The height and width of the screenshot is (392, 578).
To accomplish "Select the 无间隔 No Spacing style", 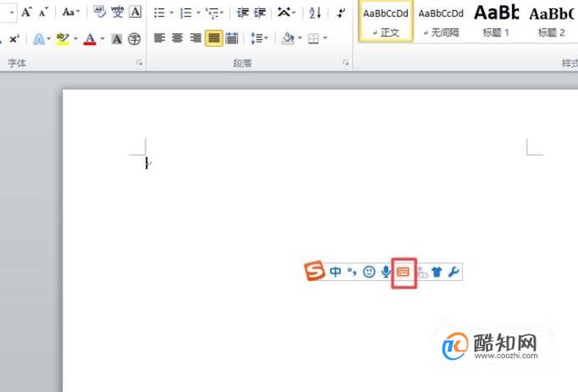I will point(441,21).
